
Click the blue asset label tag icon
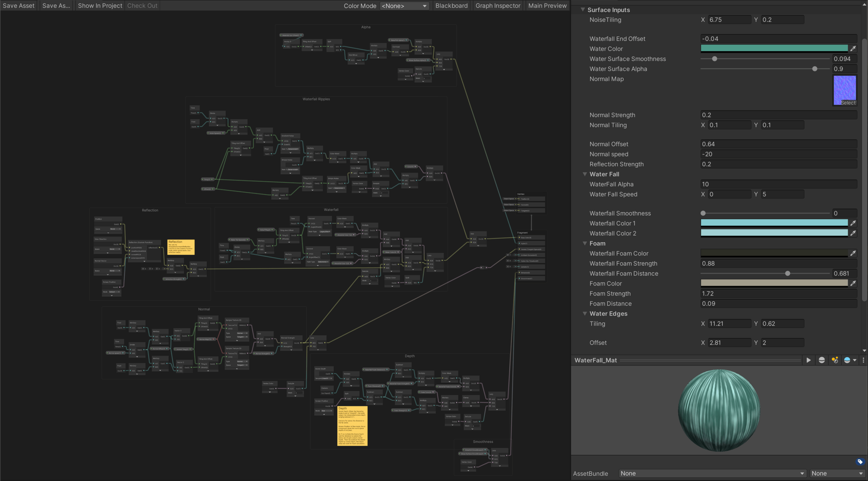(x=860, y=462)
